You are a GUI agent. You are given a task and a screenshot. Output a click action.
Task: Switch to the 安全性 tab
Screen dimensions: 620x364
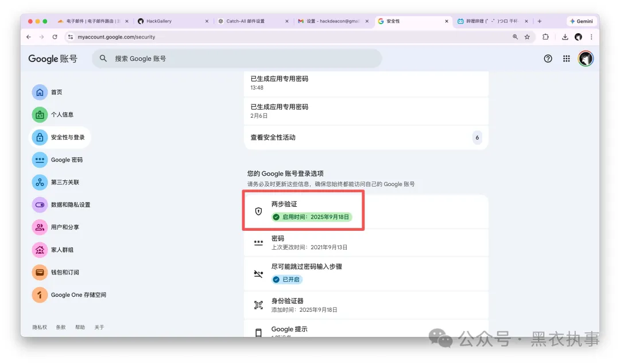tap(413, 21)
